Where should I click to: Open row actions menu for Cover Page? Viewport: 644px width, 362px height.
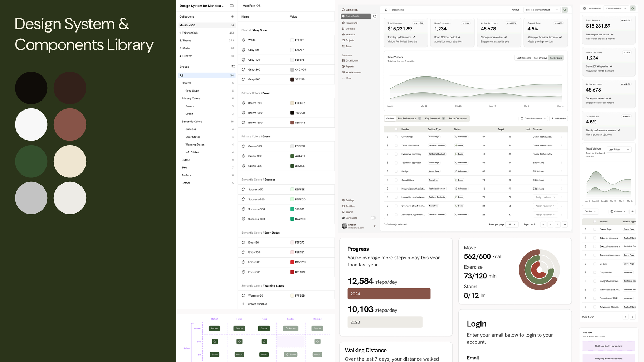coord(562,137)
